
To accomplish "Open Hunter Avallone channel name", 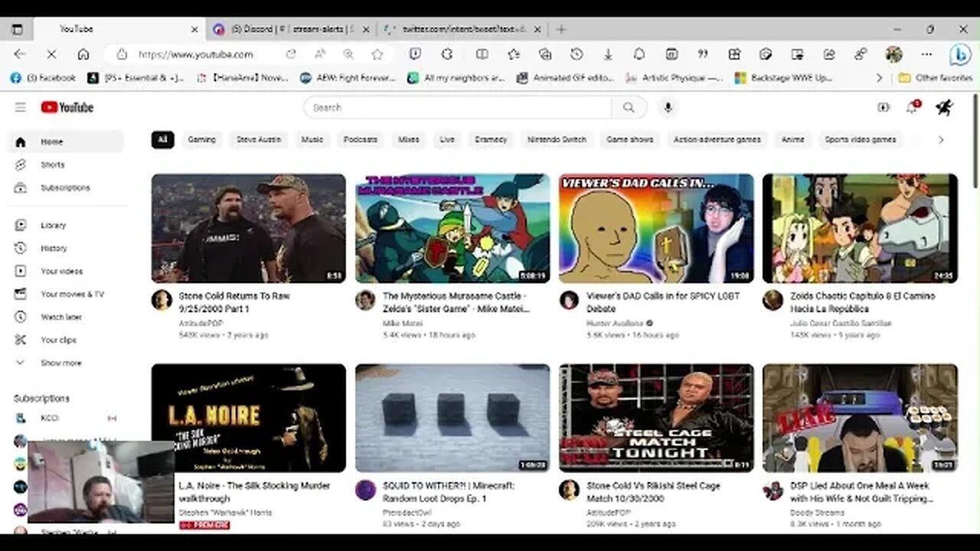I will 615,324.
